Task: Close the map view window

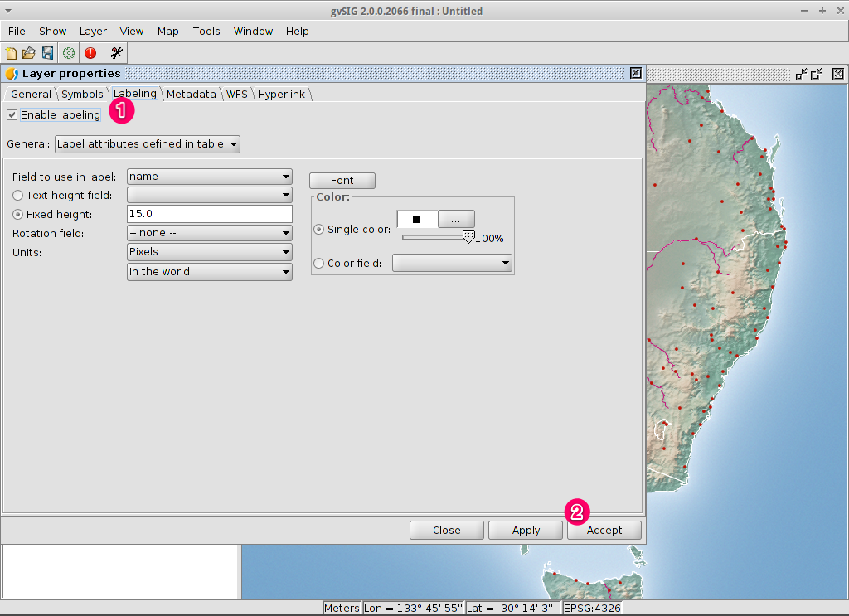Action: 837,74
